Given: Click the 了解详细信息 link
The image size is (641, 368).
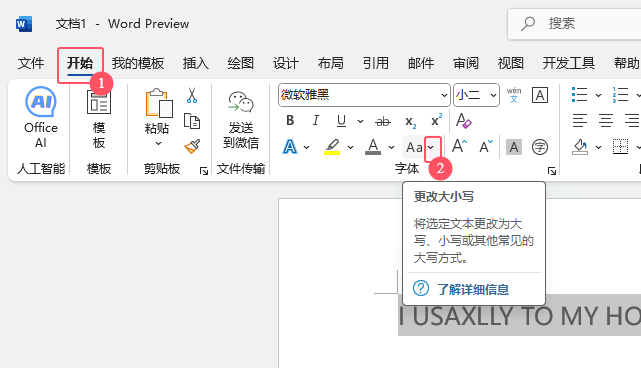Looking at the screenshot, I should [x=473, y=289].
